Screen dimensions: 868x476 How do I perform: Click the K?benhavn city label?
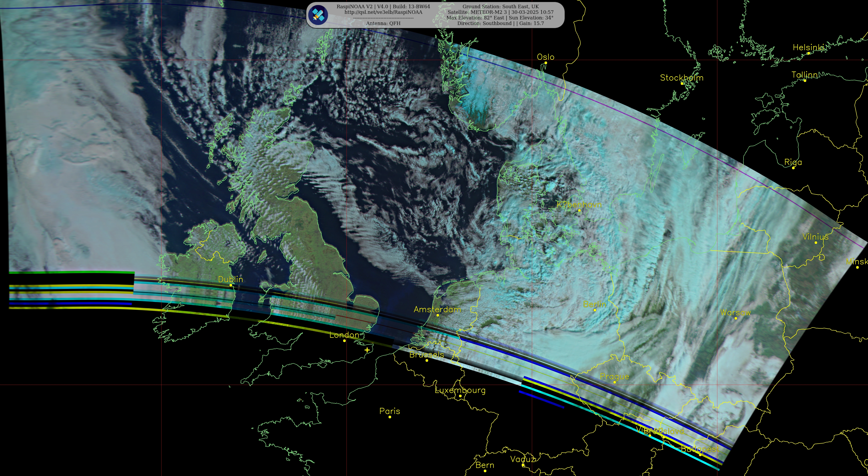coord(579,205)
